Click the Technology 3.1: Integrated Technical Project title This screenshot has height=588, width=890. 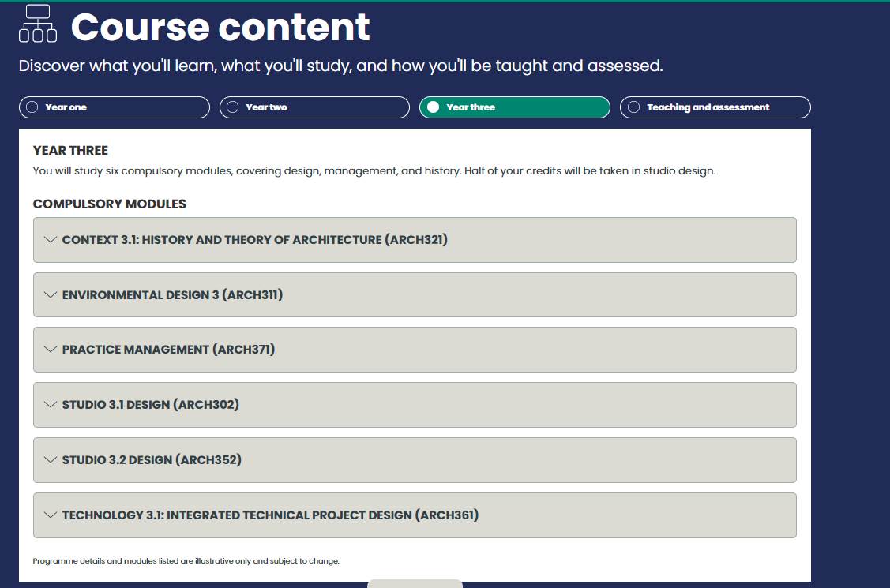point(270,515)
